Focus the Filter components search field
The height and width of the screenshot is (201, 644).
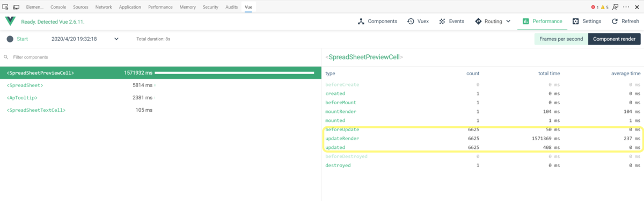[x=161, y=56]
